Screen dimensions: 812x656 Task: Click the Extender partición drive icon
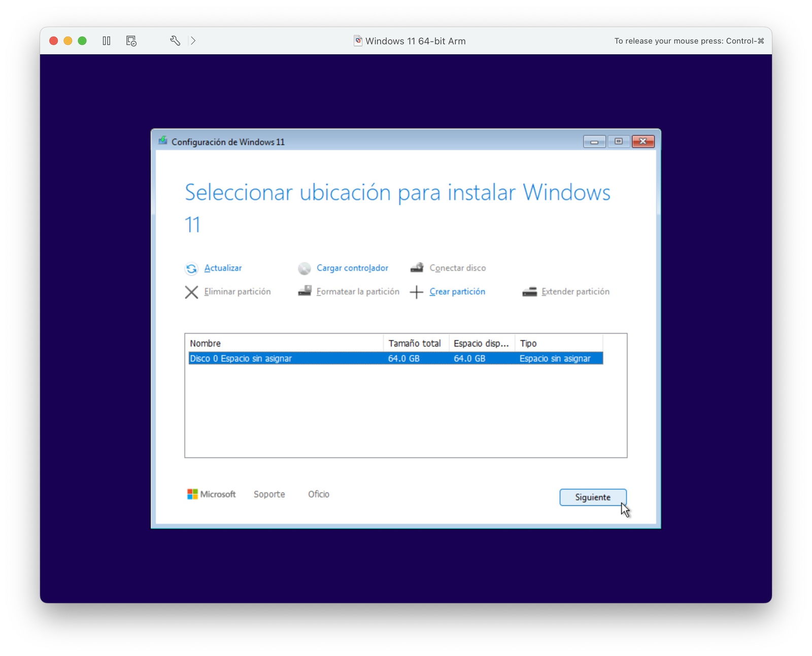(529, 292)
